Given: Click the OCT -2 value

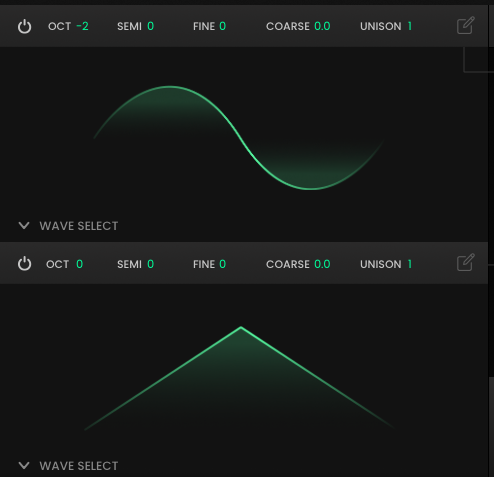Looking at the screenshot, I should 82,26.
